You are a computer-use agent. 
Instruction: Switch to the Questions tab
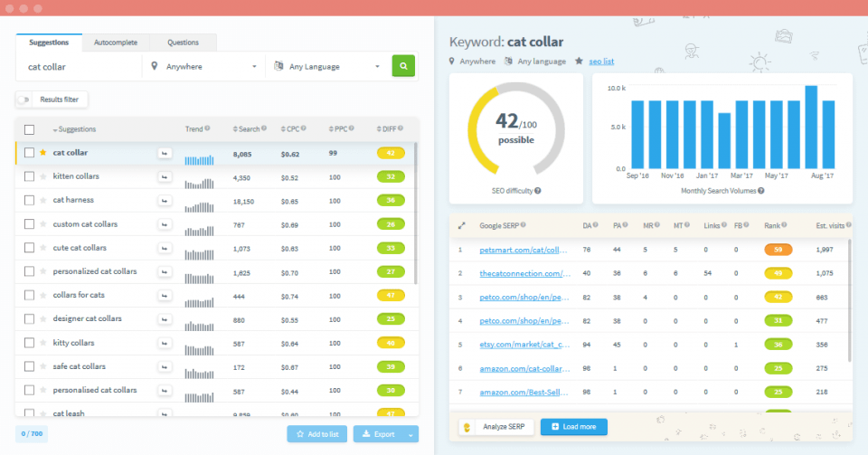point(183,43)
